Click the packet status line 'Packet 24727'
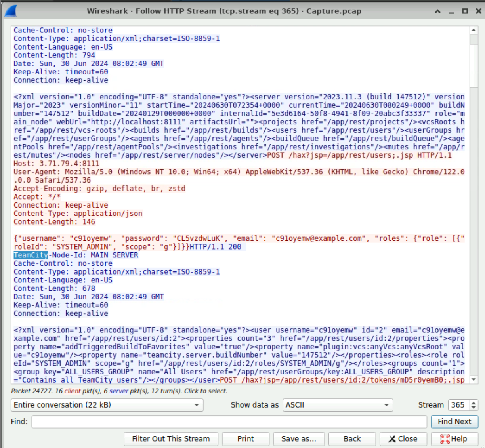 119,391
